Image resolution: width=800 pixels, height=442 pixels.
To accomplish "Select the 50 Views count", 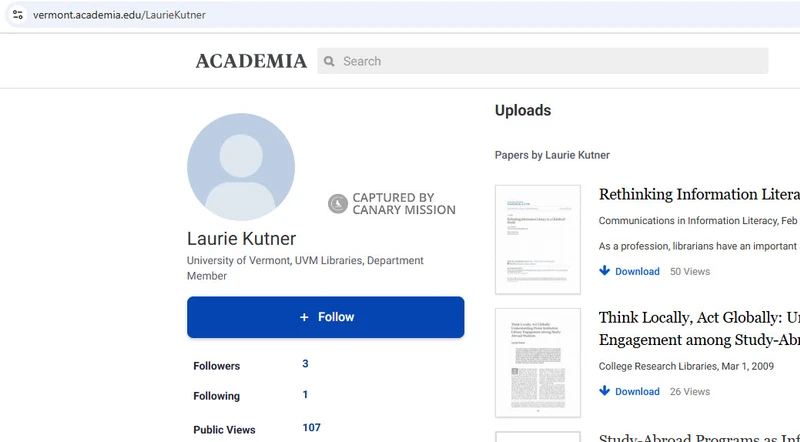I will (690, 272).
